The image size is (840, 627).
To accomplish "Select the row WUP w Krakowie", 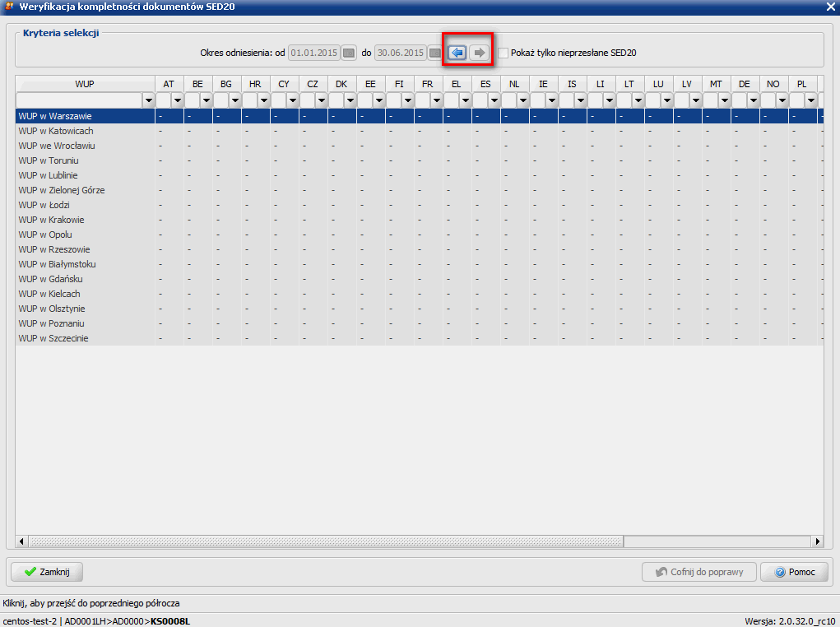I will tap(420, 220).
